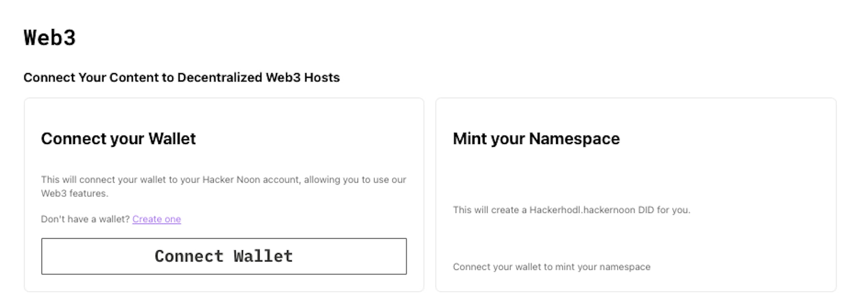Click the word 'Wallet' in the card heading
Screen dimensions: 868x305
tap(172, 139)
